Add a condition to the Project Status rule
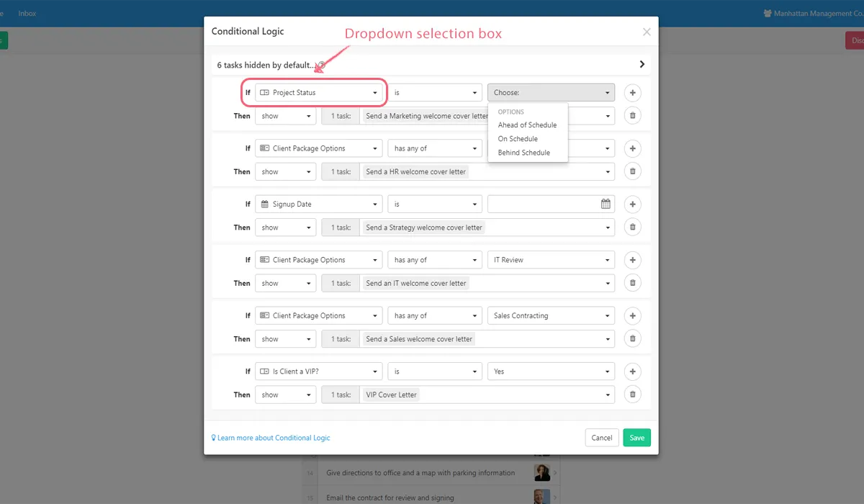864x504 pixels. point(632,93)
